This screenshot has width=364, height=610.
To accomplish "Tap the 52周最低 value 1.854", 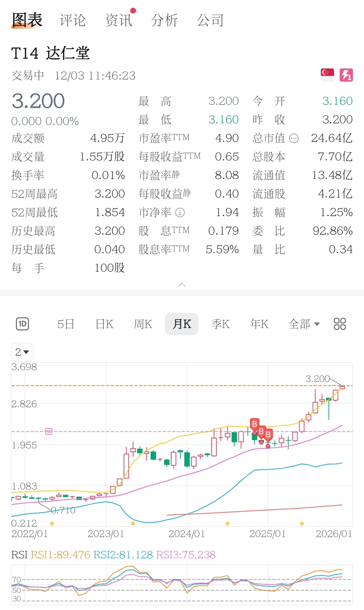I will point(110,212).
